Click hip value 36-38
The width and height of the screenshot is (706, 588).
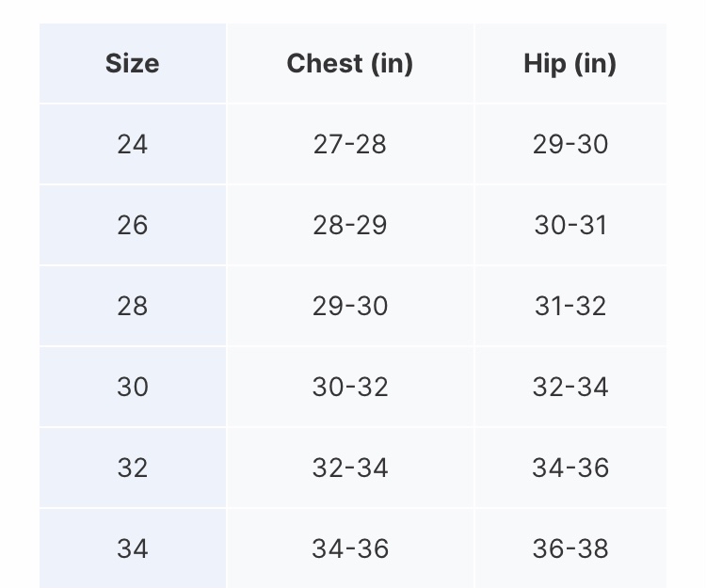point(570,548)
